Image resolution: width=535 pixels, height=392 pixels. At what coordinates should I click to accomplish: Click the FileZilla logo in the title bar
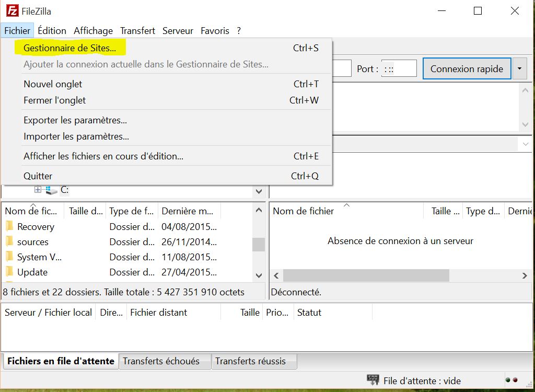pyautogui.click(x=13, y=10)
